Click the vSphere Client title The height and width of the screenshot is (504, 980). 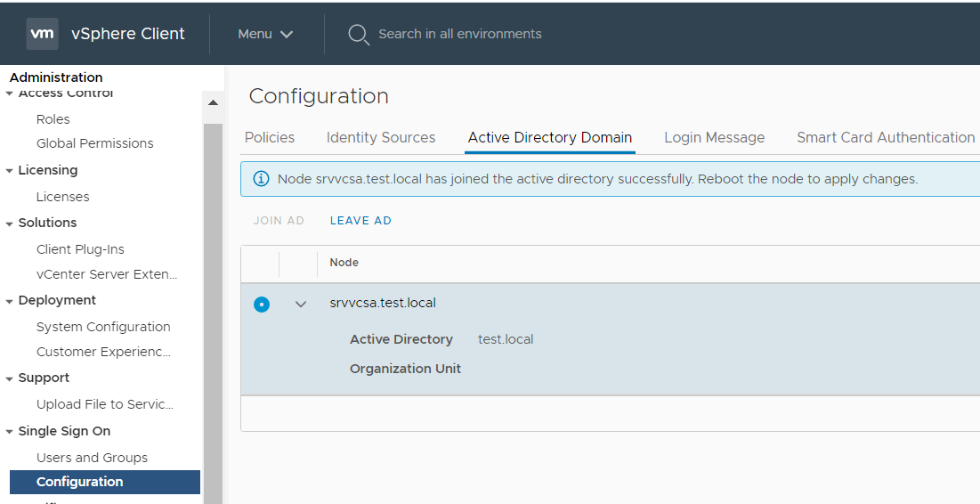[x=128, y=34]
